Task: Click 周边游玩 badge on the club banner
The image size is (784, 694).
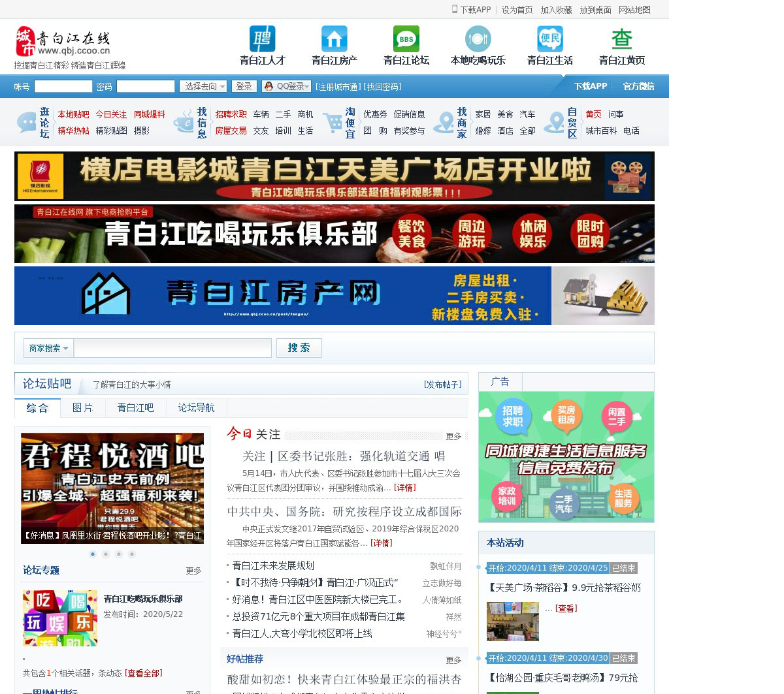Action: 472,234
